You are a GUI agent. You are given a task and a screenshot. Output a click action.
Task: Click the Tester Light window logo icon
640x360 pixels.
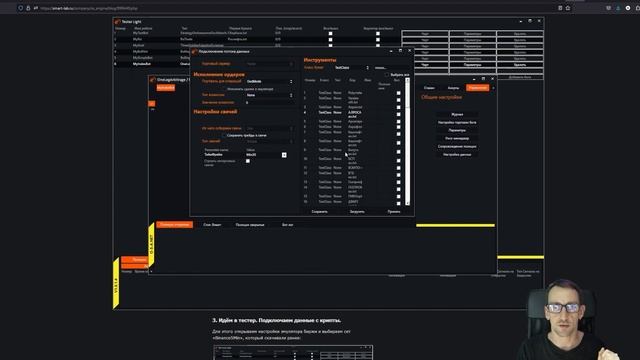click(x=118, y=22)
